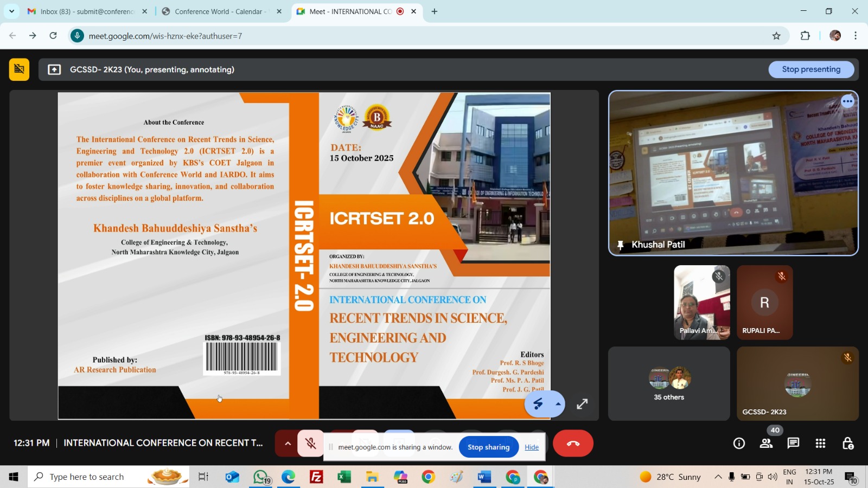This screenshot has width=868, height=488.
Task: Click the yellow hide presentation icon
Action: click(19, 69)
